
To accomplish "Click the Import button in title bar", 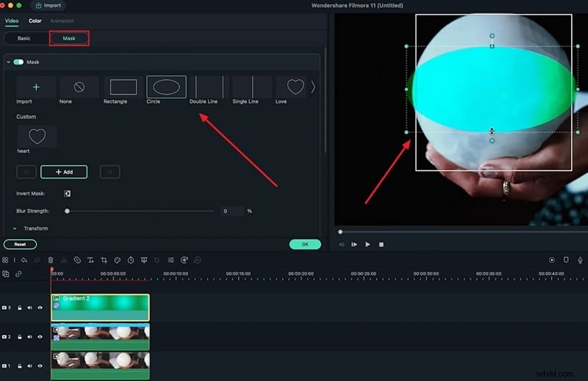I will (x=48, y=5).
